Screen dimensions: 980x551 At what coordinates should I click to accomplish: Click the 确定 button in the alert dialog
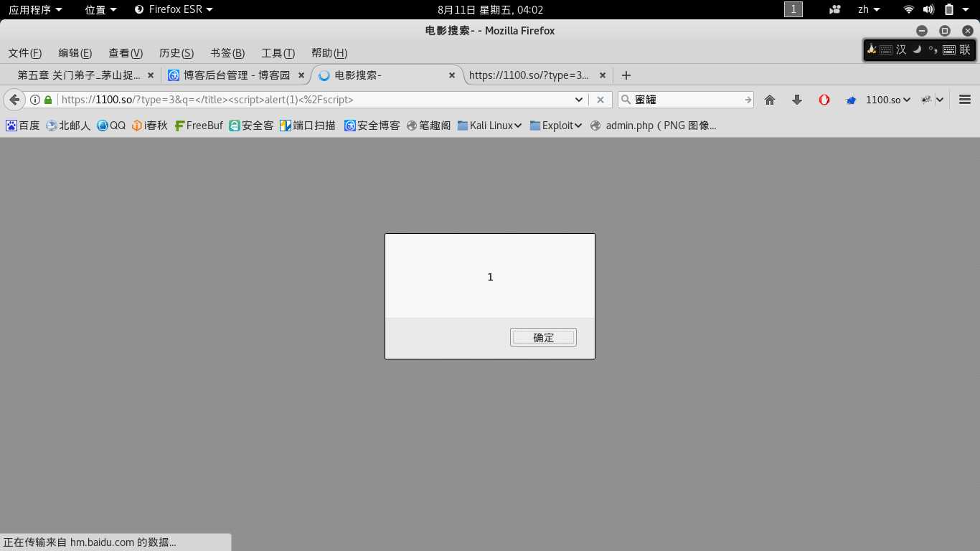click(543, 337)
